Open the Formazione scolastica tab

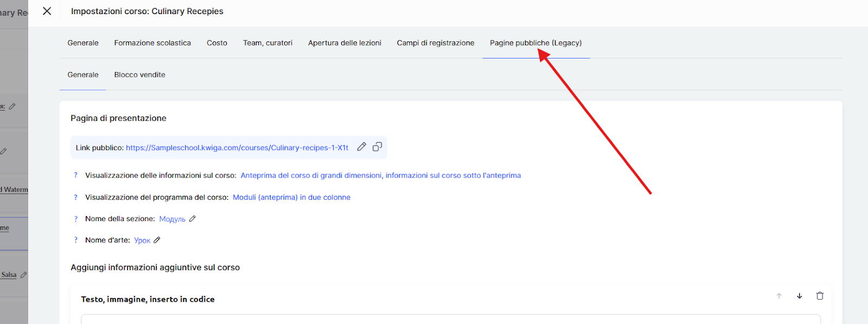click(x=152, y=43)
